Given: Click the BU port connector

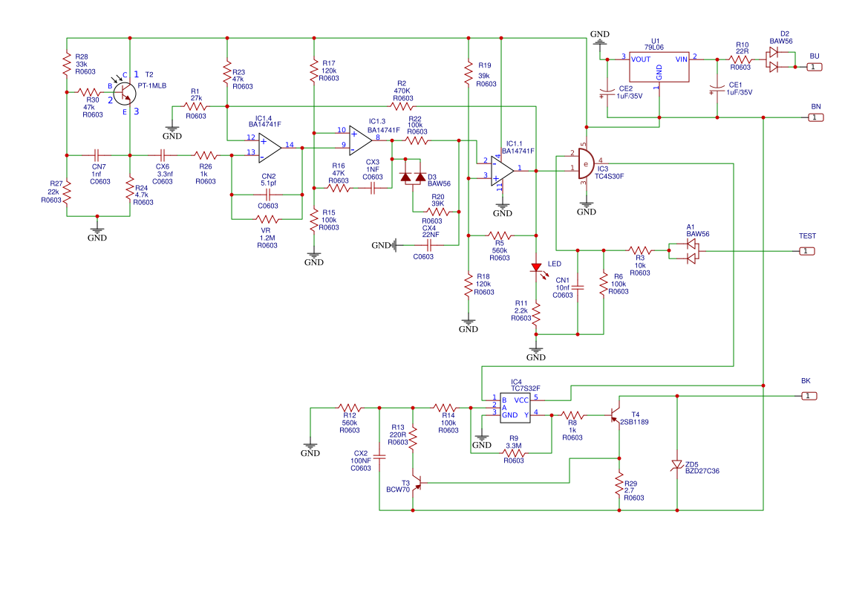Looking at the screenshot, I should click(814, 67).
